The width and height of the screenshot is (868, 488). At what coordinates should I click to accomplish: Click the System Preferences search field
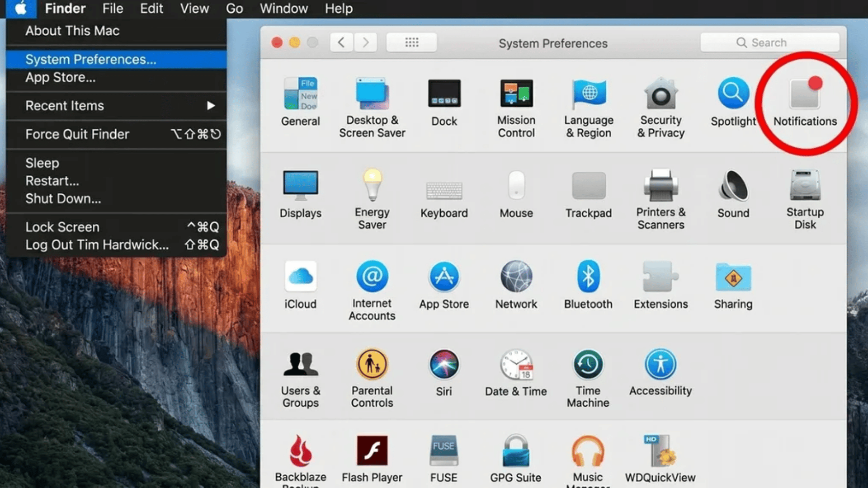click(770, 42)
